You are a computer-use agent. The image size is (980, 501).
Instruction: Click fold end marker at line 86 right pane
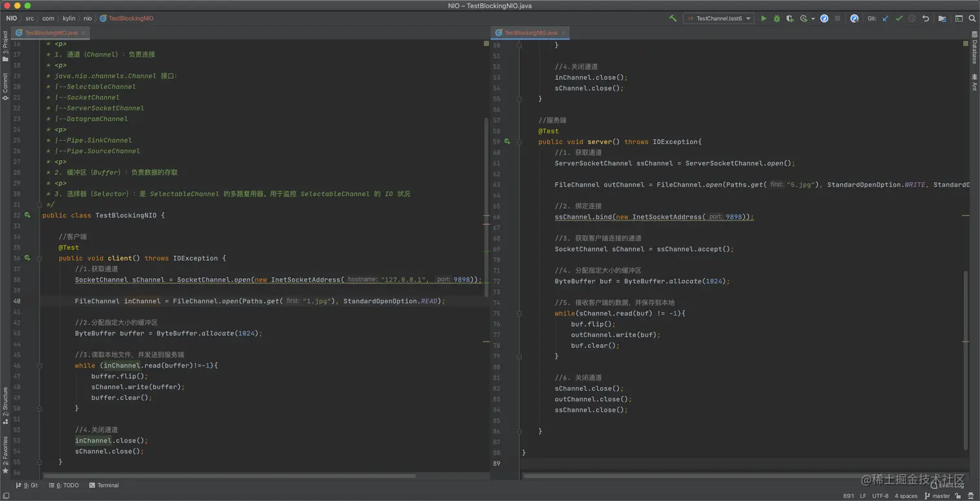(519, 432)
